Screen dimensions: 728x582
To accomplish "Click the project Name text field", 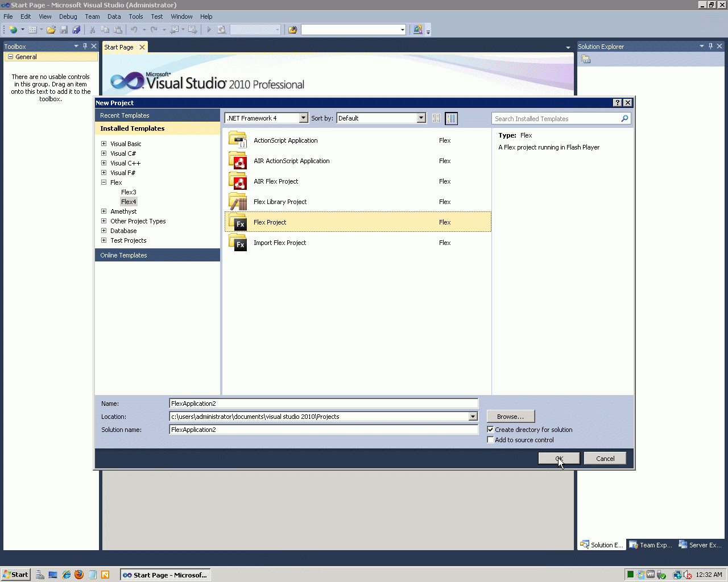I will [324, 404].
